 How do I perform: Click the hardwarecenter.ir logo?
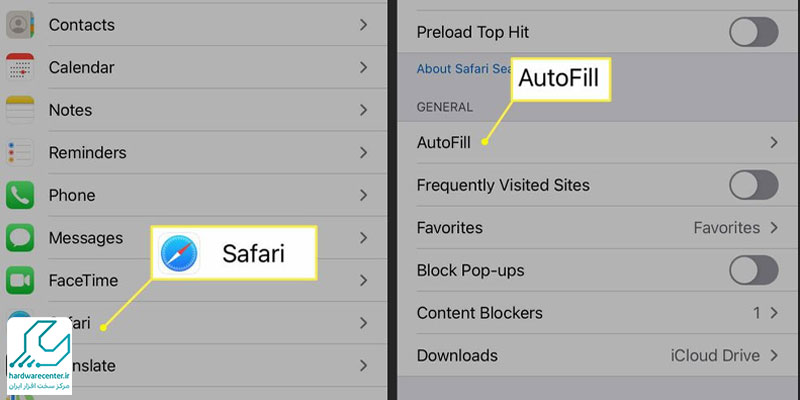[39, 356]
